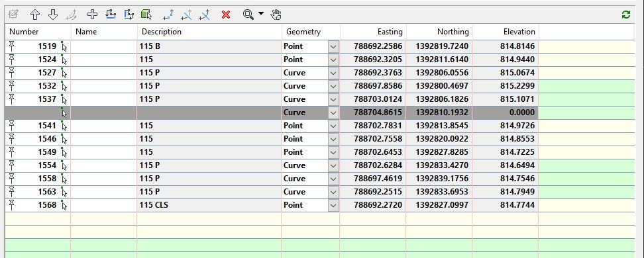The image size is (644, 258).
Task: Open Geometry dropdown for row 1519
Action: point(333,47)
